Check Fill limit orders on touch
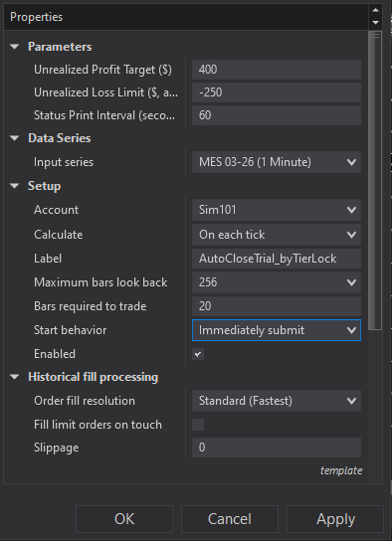This screenshot has width=392, height=541. (x=198, y=425)
